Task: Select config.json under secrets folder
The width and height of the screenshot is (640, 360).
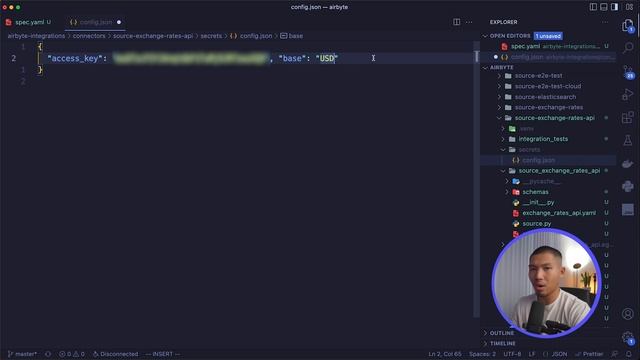Action: coord(548,160)
